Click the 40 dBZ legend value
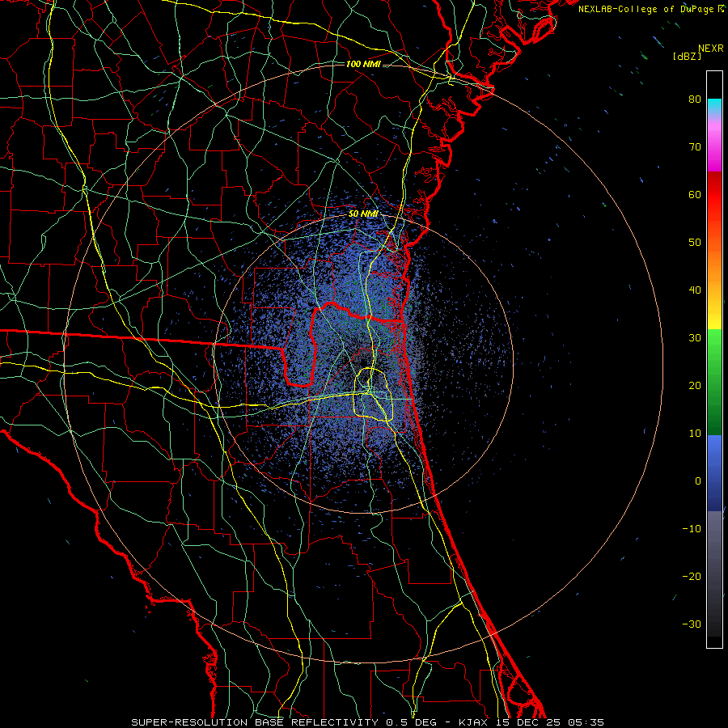 point(695,290)
